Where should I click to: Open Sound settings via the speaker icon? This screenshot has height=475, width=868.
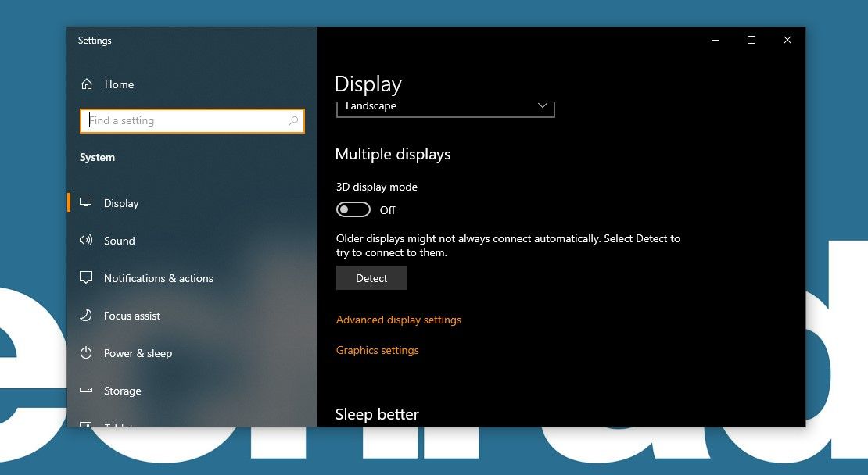tap(86, 240)
